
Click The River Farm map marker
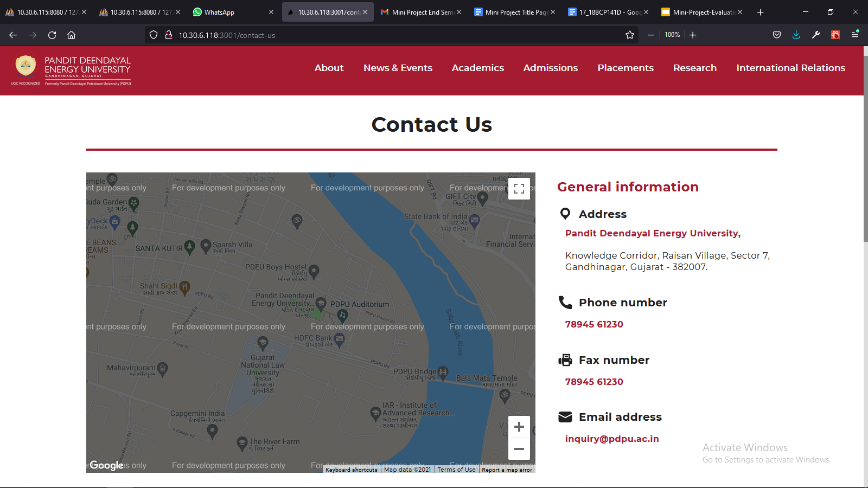pyautogui.click(x=242, y=444)
